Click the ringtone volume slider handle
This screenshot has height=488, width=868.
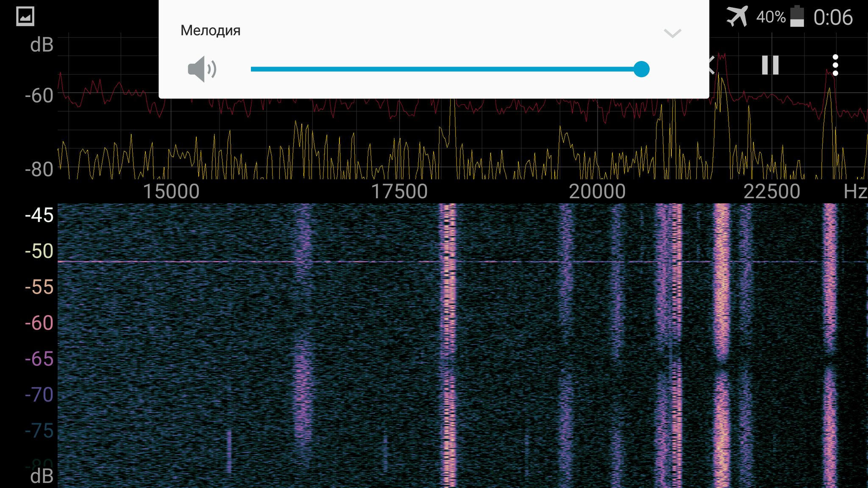tap(641, 69)
